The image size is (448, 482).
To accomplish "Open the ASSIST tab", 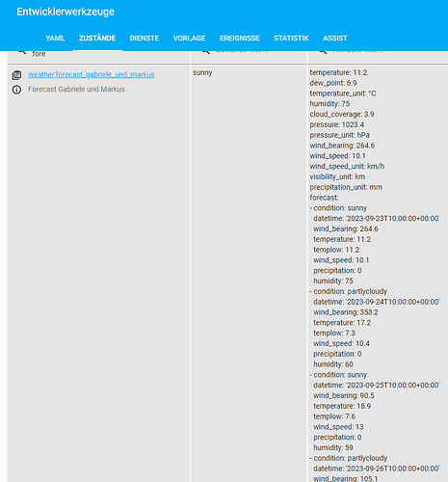I will coord(335,39).
